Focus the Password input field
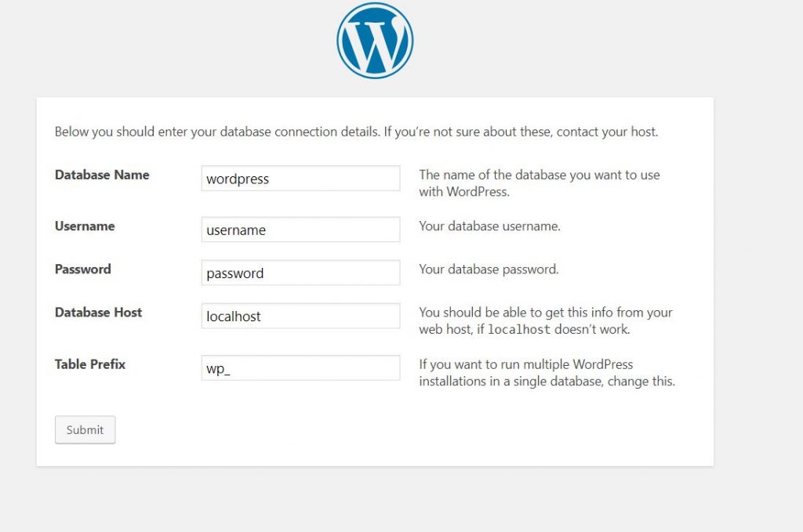Image resolution: width=803 pixels, height=532 pixels. 300,273
